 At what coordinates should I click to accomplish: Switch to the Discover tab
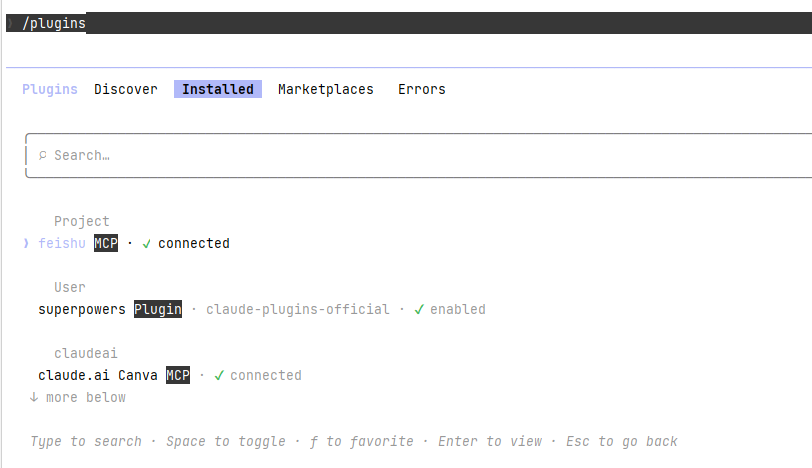[x=126, y=89]
